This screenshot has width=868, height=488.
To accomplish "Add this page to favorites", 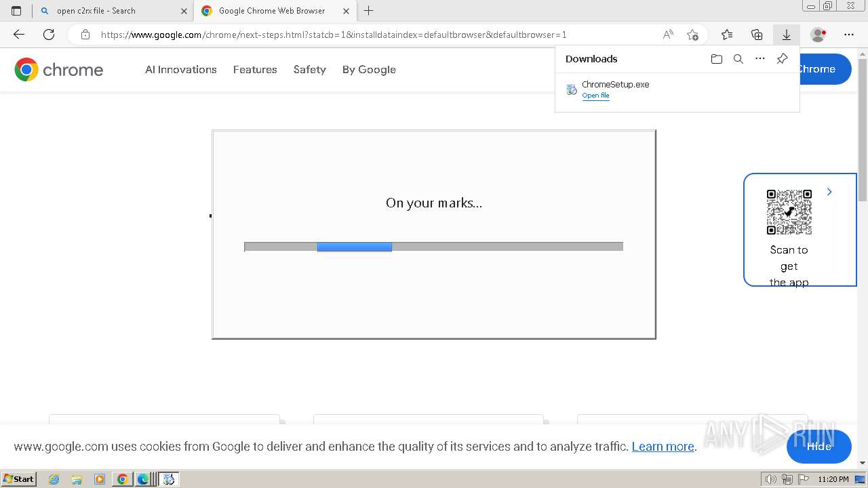I will pos(692,35).
